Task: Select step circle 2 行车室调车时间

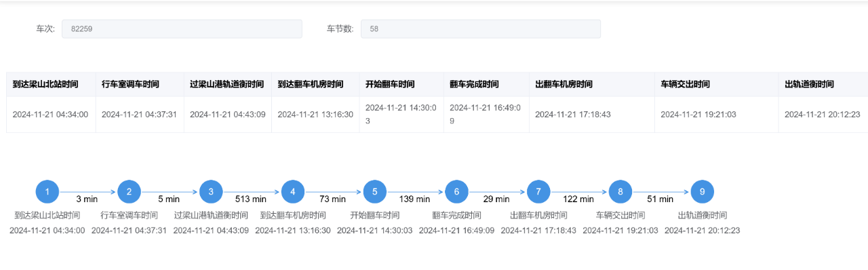Action: (x=129, y=192)
